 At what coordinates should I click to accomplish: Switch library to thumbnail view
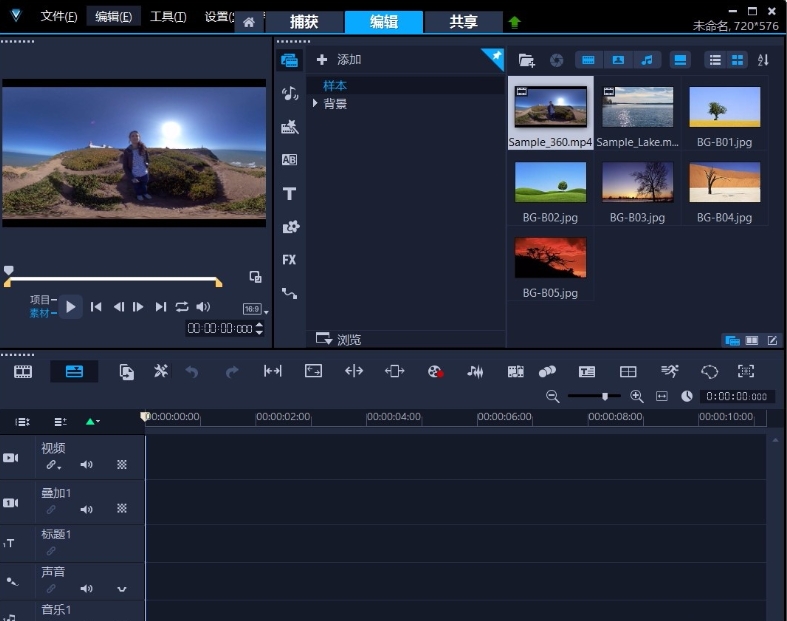737,60
